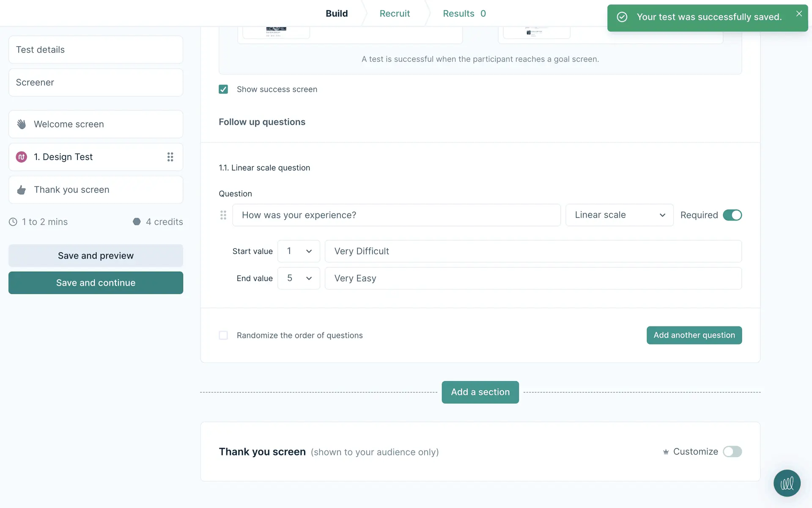This screenshot has height=508, width=812.
Task: Click the Design Test section logo icon
Action: [x=22, y=157]
